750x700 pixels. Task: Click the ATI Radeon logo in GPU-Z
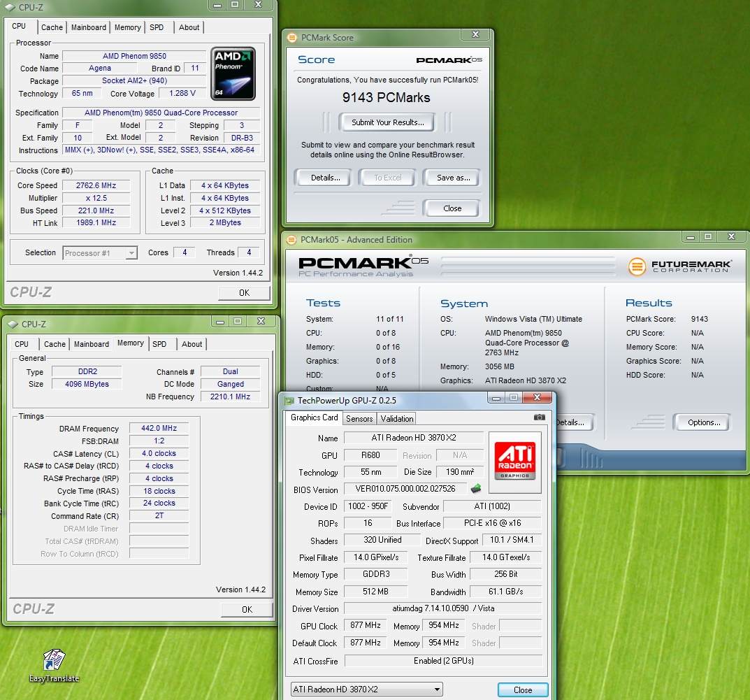pyautogui.click(x=514, y=460)
